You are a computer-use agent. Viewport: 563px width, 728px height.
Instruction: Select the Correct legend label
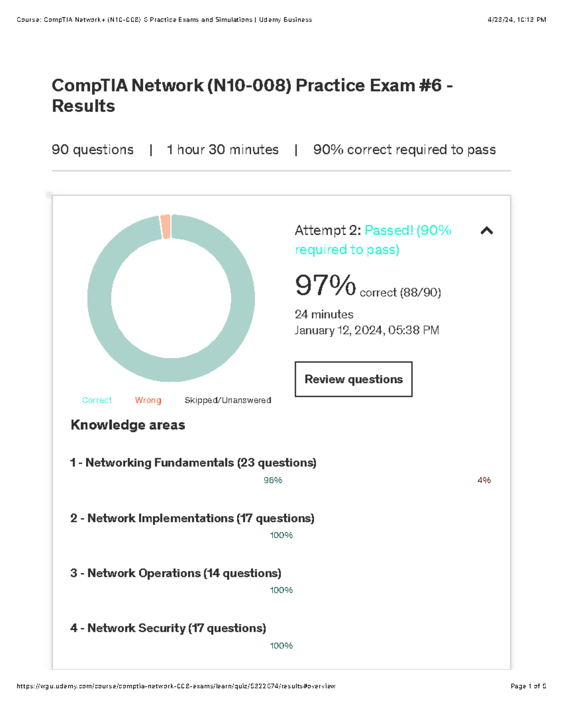pyautogui.click(x=97, y=400)
